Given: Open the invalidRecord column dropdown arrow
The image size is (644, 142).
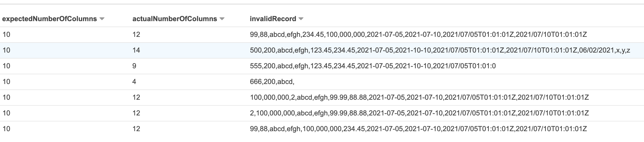Looking at the screenshot, I should point(301,19).
